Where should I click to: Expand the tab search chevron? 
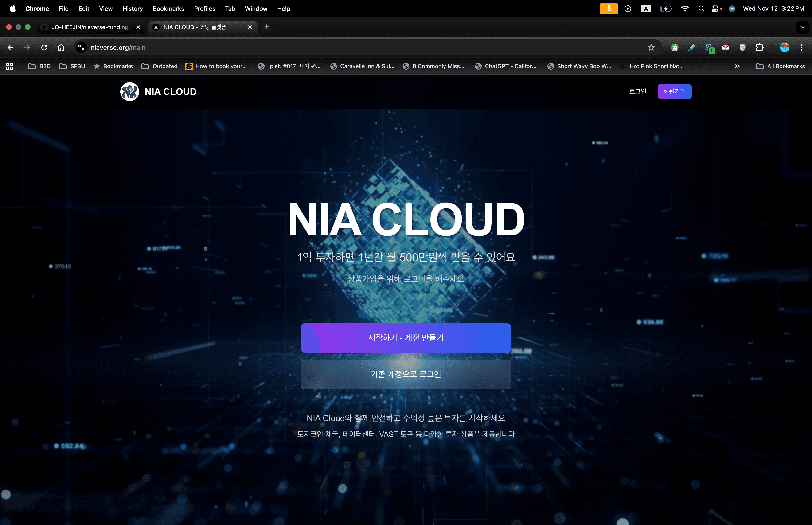click(802, 27)
